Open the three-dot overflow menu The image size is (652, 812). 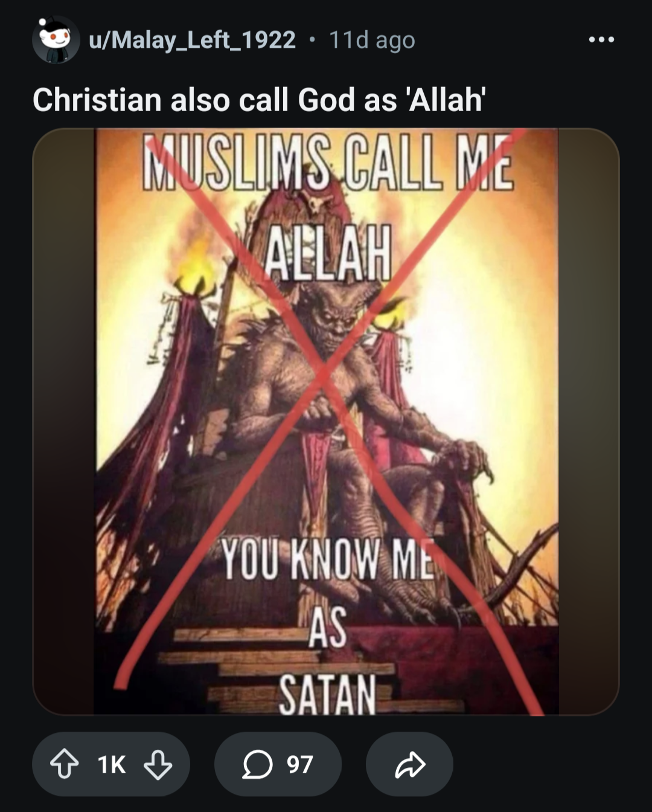click(602, 40)
